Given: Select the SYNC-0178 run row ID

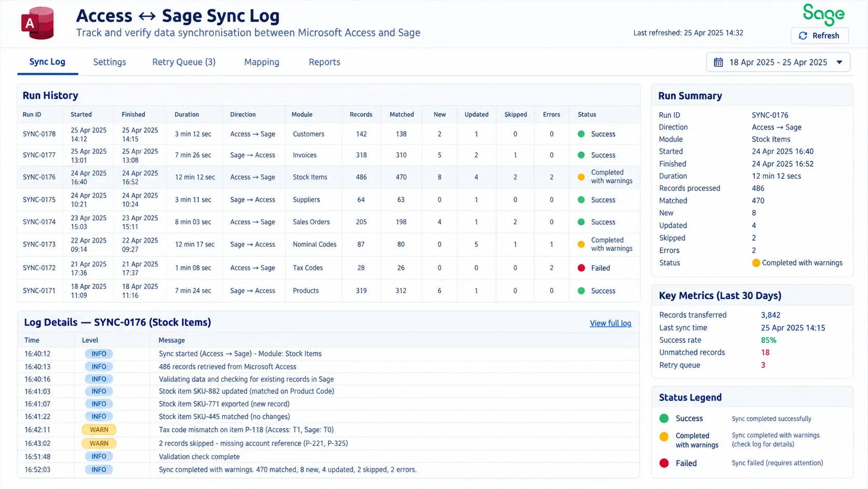Looking at the screenshot, I should pos(39,134).
